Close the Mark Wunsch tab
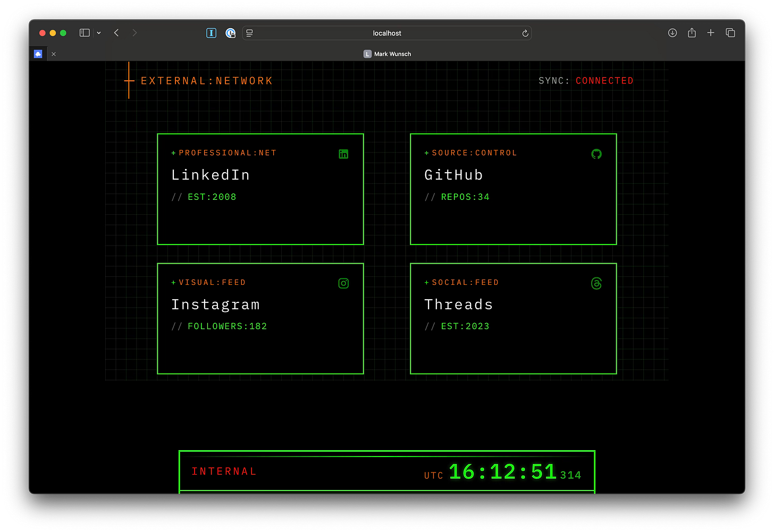 (54, 54)
